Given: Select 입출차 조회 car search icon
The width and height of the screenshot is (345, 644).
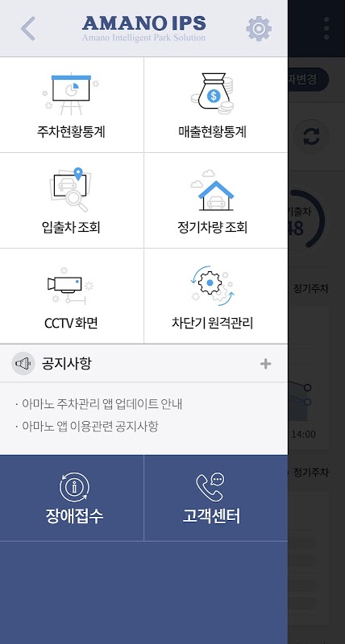Looking at the screenshot, I should click(x=71, y=189).
